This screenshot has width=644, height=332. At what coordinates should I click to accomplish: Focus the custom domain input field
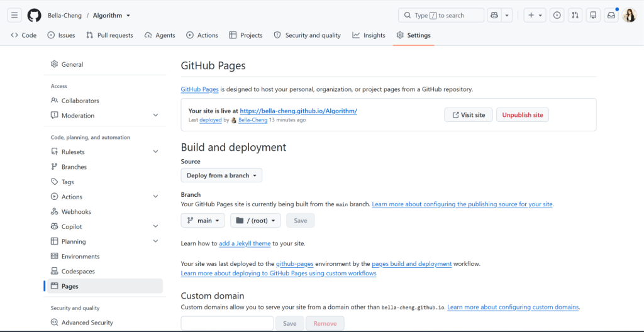point(227,323)
